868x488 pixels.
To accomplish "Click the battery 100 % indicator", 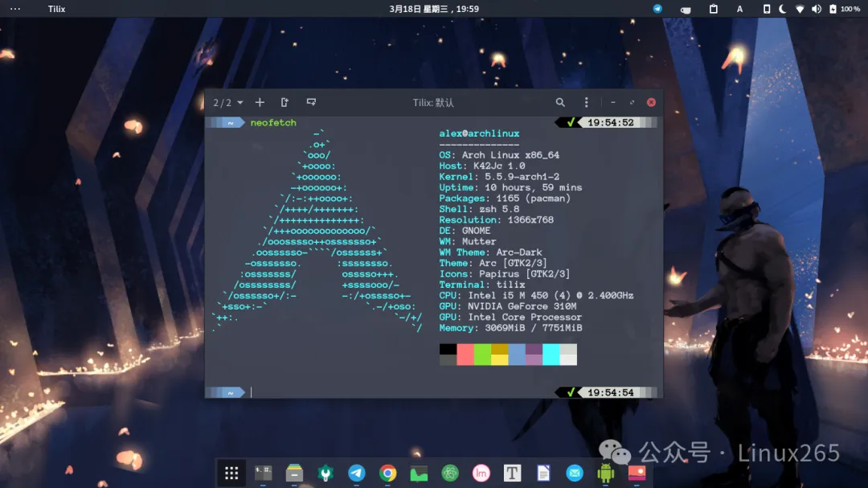I will pyautogui.click(x=845, y=9).
